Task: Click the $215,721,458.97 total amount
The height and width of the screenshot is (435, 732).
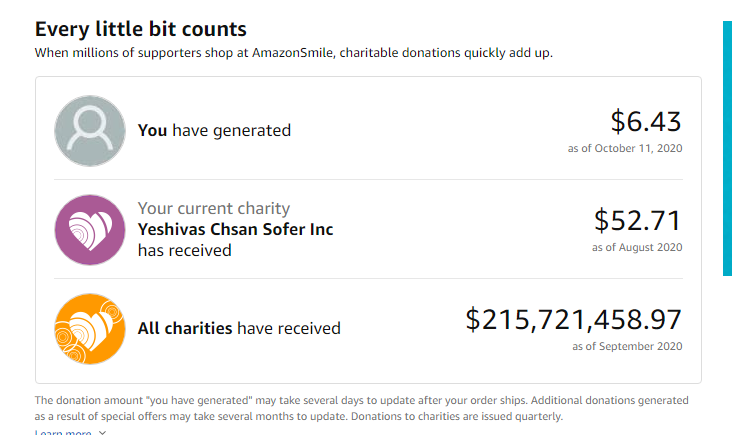Action: point(573,319)
